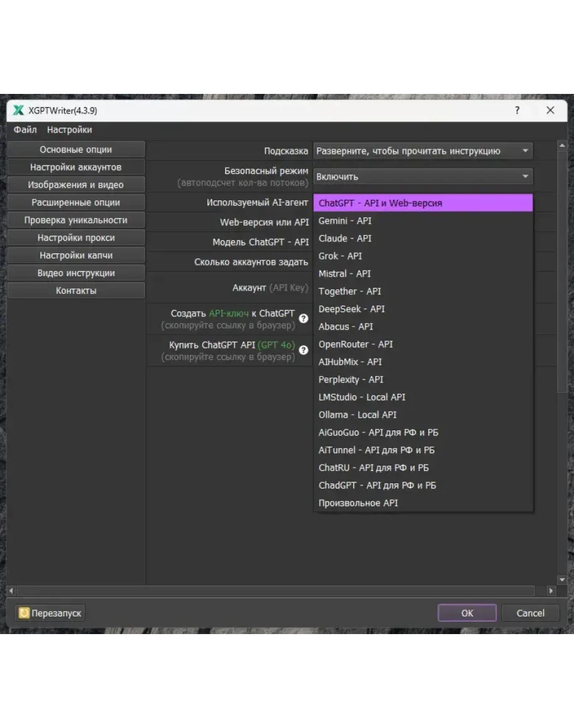Open Изображения и видео section
This screenshot has width=574, height=728.
76,185
